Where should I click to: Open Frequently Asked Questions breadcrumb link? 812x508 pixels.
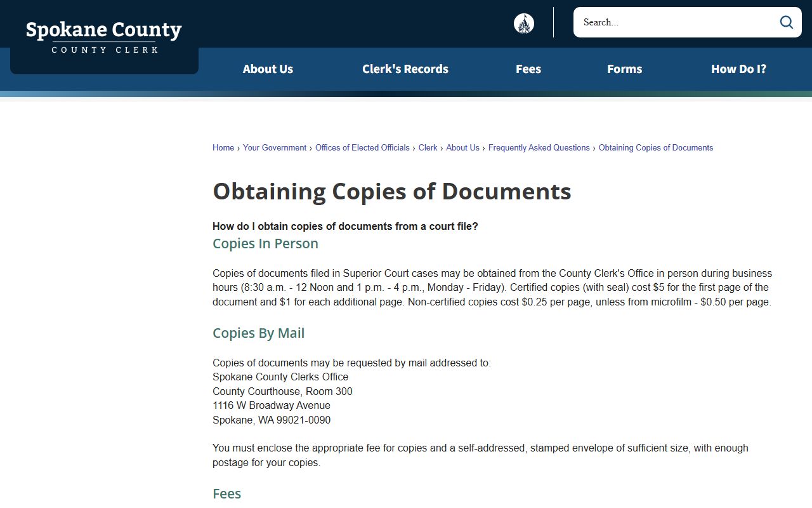click(539, 148)
